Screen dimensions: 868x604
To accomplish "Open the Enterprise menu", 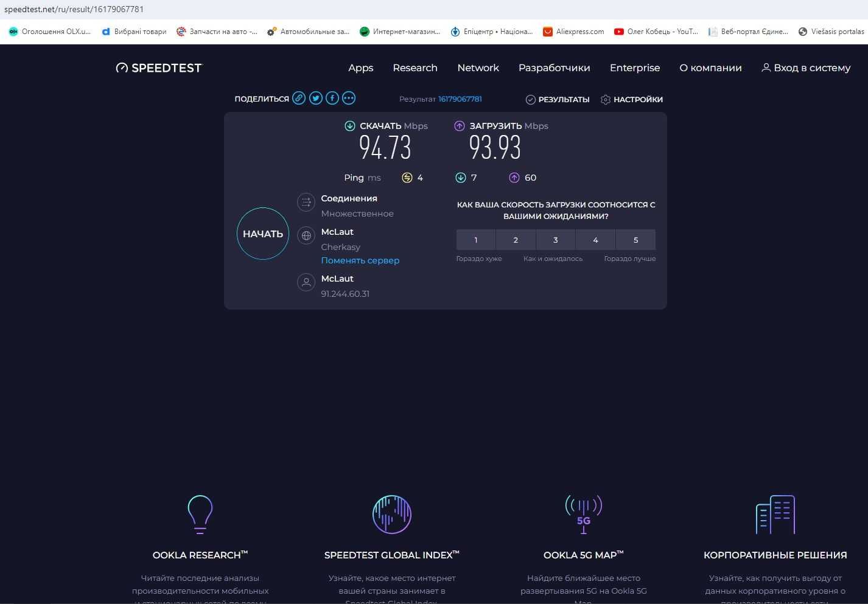I will coord(635,68).
